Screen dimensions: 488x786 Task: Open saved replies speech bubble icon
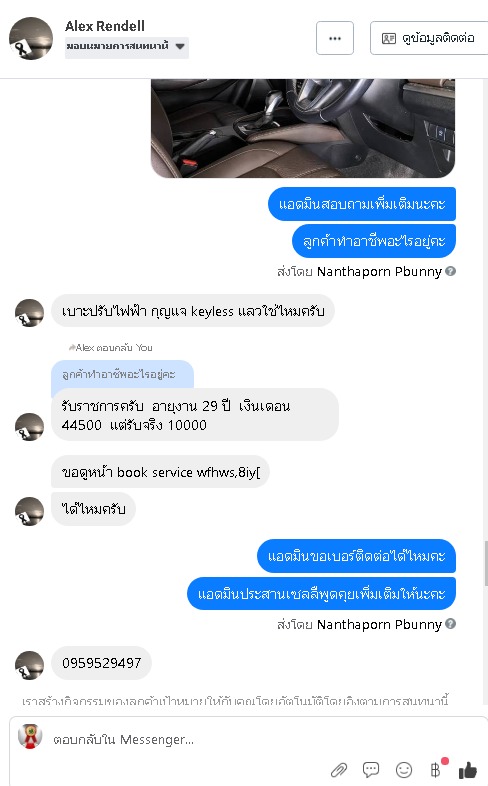pyautogui.click(x=371, y=769)
